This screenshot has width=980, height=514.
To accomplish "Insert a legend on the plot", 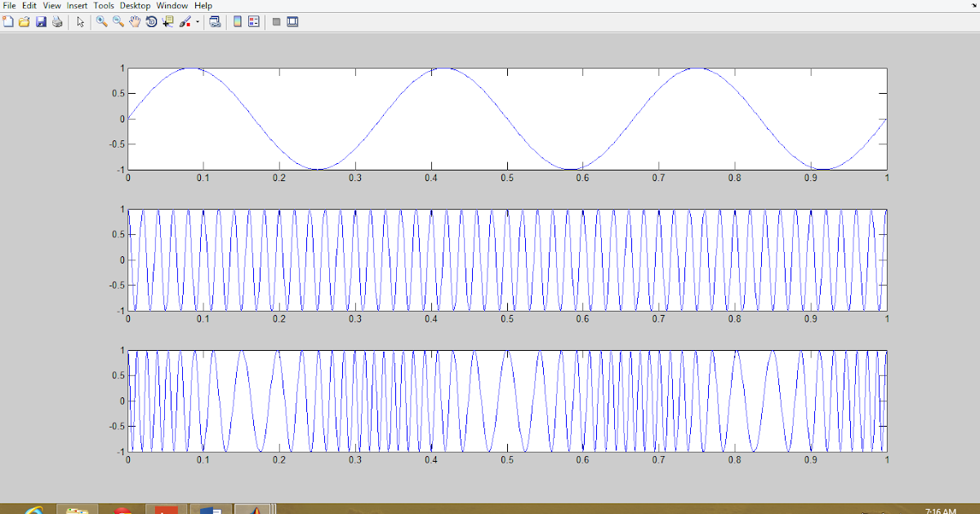I will point(253,22).
